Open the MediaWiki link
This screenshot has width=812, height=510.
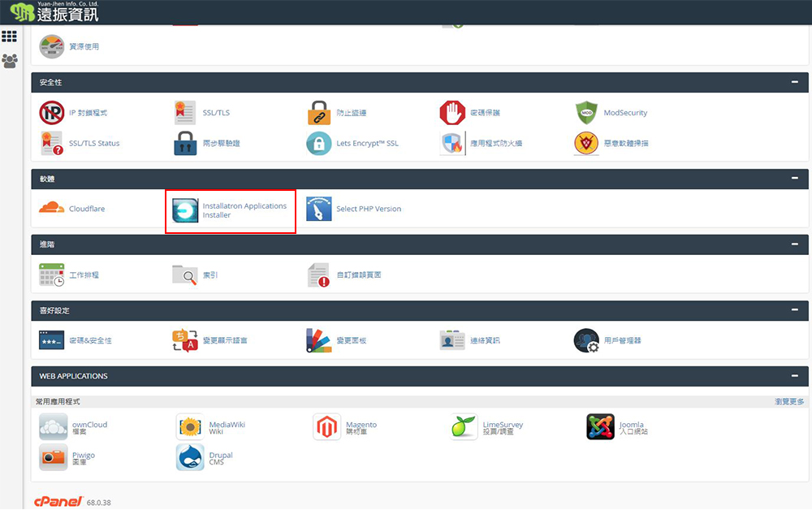pyautogui.click(x=227, y=424)
